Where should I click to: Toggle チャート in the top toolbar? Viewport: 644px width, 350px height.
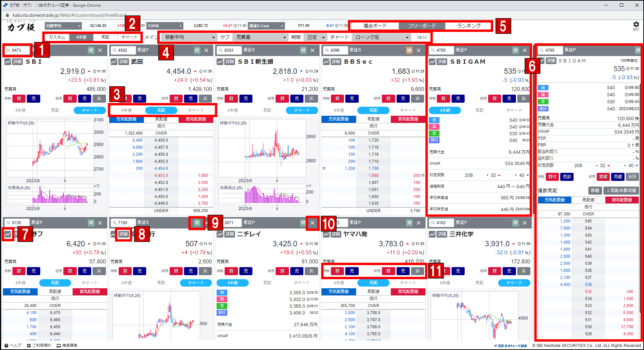[x=129, y=37]
